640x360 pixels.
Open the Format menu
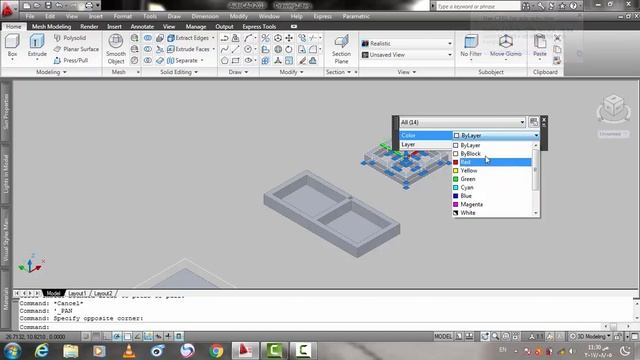click(123, 16)
